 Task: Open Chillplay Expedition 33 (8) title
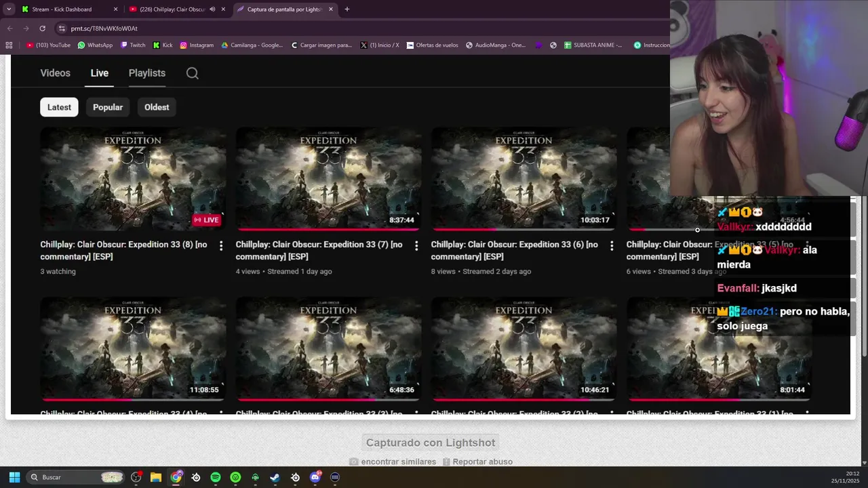123,251
